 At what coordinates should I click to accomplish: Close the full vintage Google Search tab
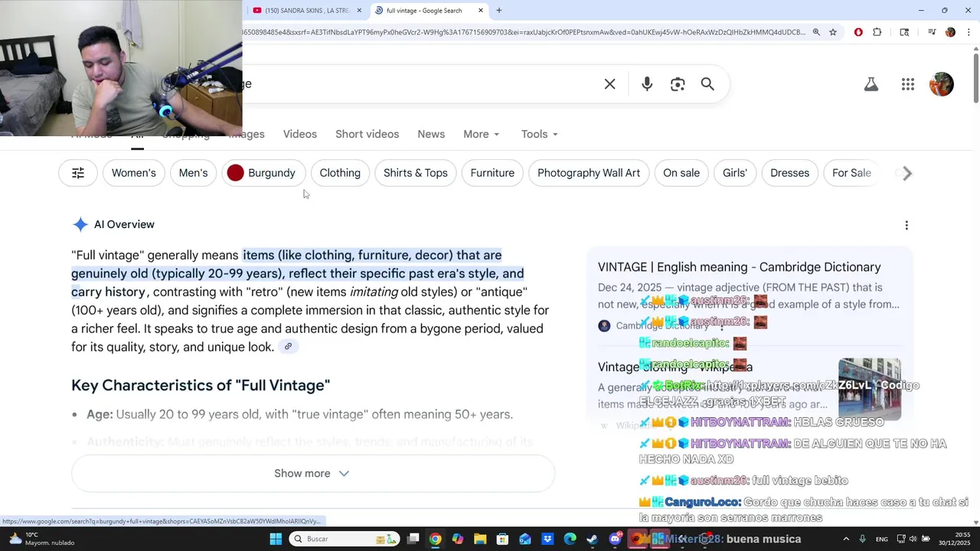(481, 10)
